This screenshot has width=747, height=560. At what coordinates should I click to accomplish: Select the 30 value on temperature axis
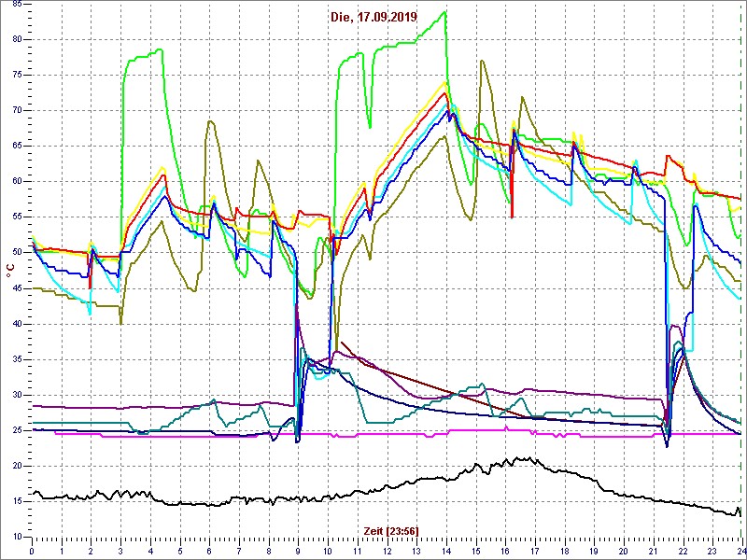pos(16,395)
